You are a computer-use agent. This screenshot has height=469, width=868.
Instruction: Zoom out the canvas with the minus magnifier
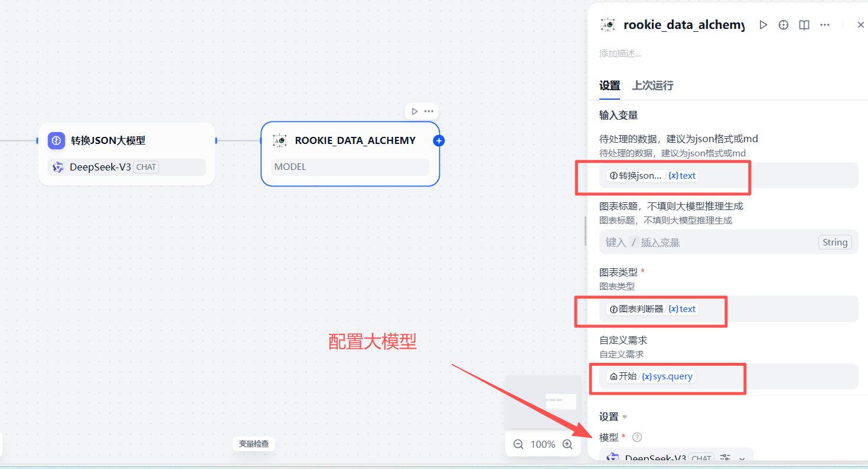(518, 444)
